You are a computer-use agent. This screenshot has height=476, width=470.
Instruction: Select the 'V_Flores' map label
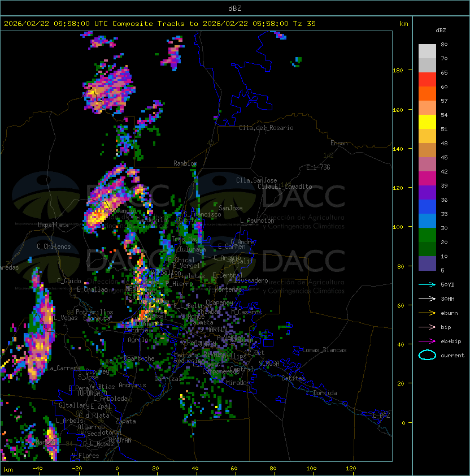pyautogui.click(x=85, y=456)
